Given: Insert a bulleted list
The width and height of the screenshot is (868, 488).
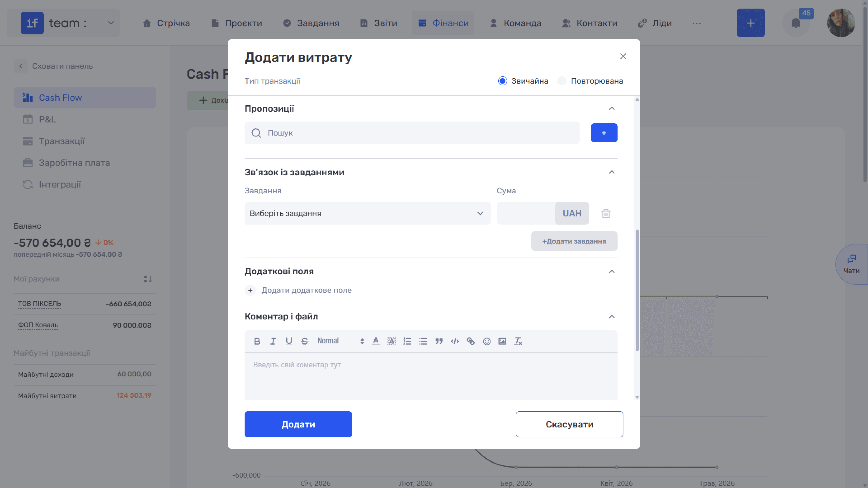Looking at the screenshot, I should [x=423, y=341].
